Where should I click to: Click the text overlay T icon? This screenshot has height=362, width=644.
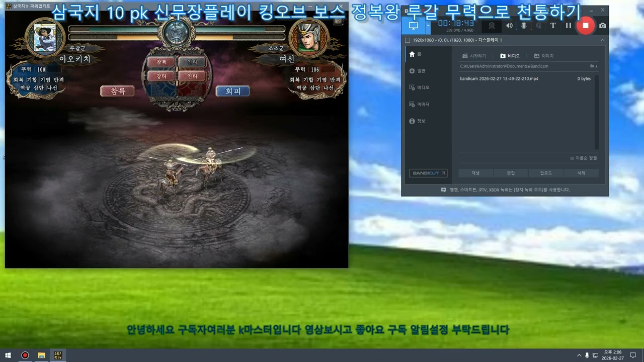[553, 26]
